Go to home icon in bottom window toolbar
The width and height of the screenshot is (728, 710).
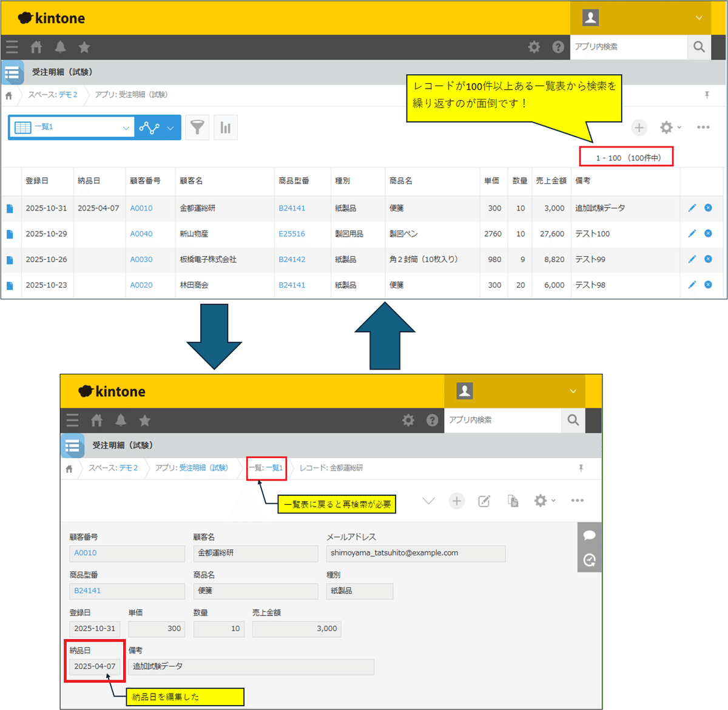96,420
